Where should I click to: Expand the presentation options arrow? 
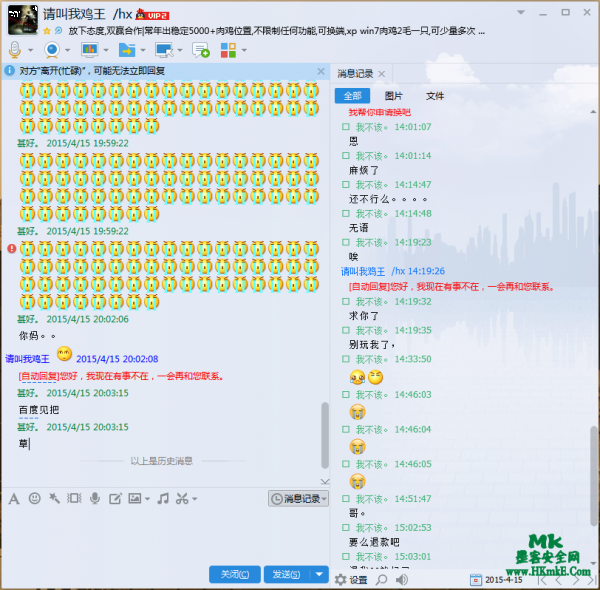point(106,50)
